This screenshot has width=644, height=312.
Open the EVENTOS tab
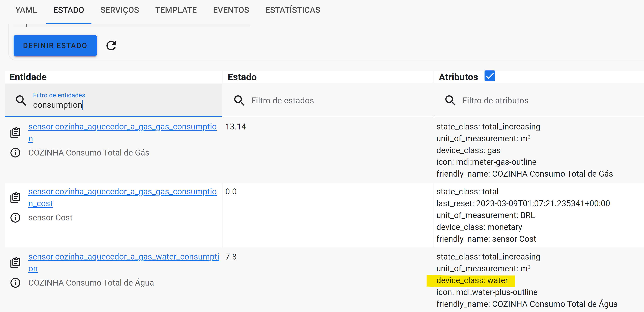(x=231, y=10)
